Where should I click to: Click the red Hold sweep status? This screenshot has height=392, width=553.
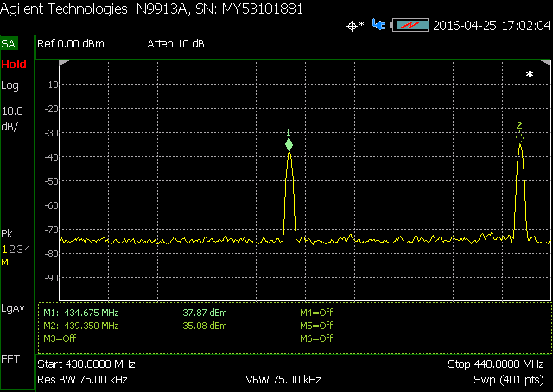tap(13, 65)
